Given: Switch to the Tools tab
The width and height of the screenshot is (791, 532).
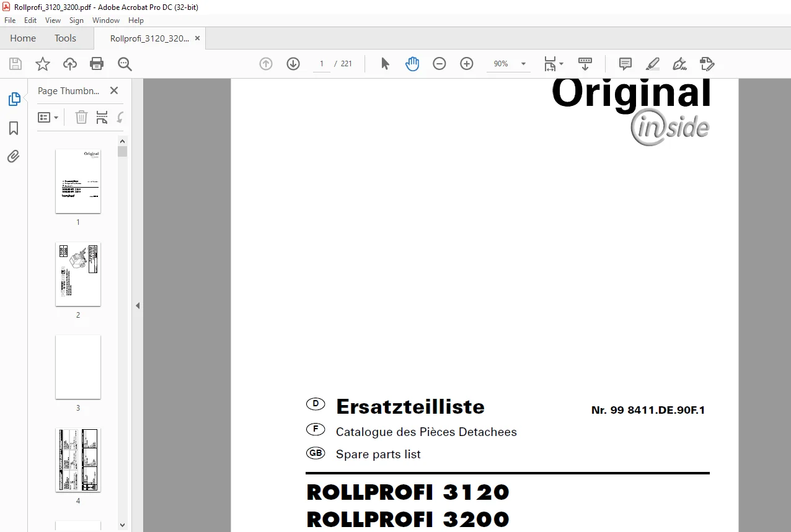Looking at the screenshot, I should pos(65,38).
